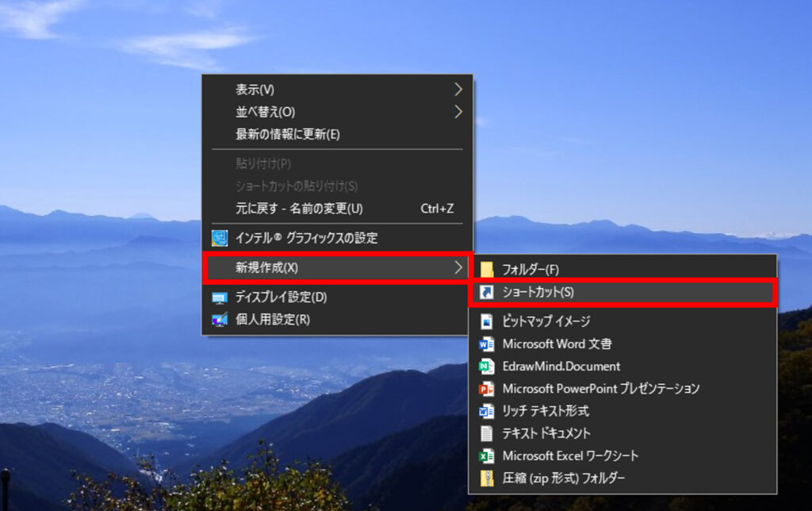The image size is (812, 511).
Task: Open the 並べ替え(O) sort menu
Action: pyautogui.click(x=337, y=112)
